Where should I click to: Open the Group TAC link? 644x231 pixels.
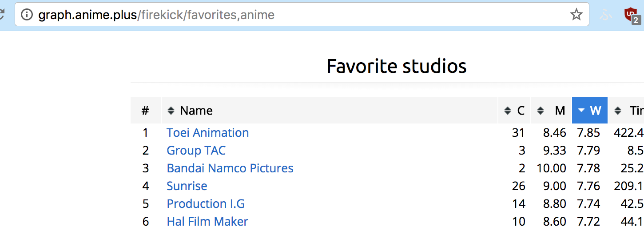[196, 151]
